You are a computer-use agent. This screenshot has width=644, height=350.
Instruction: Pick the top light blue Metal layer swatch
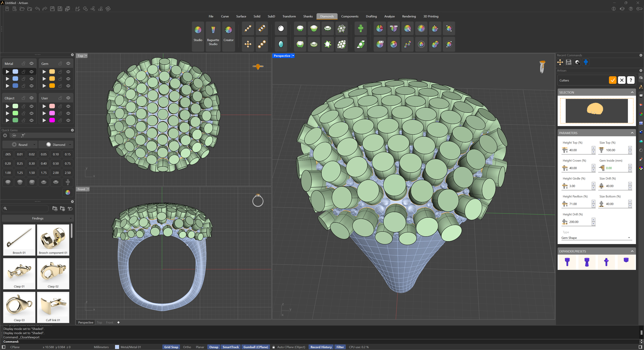[x=15, y=71]
